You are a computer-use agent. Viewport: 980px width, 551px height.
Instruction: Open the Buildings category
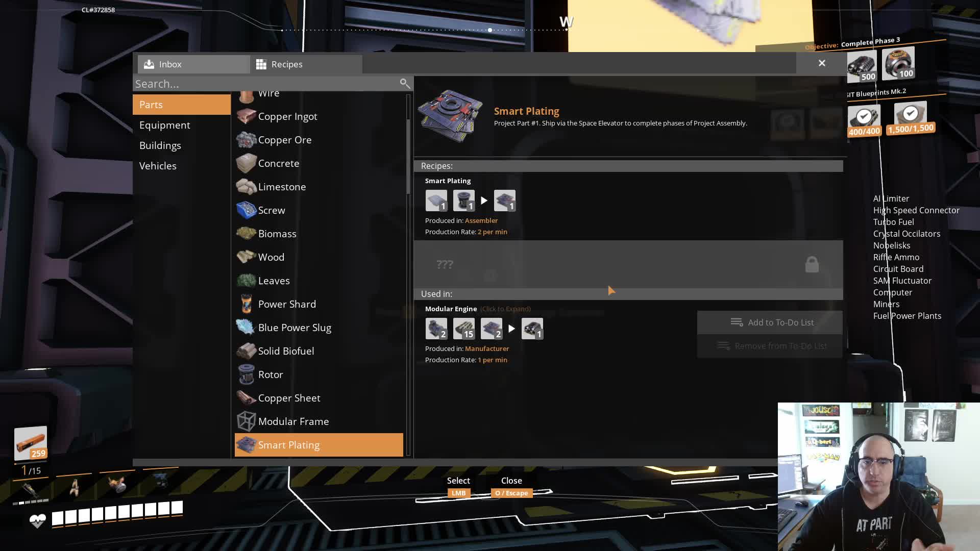point(160,145)
